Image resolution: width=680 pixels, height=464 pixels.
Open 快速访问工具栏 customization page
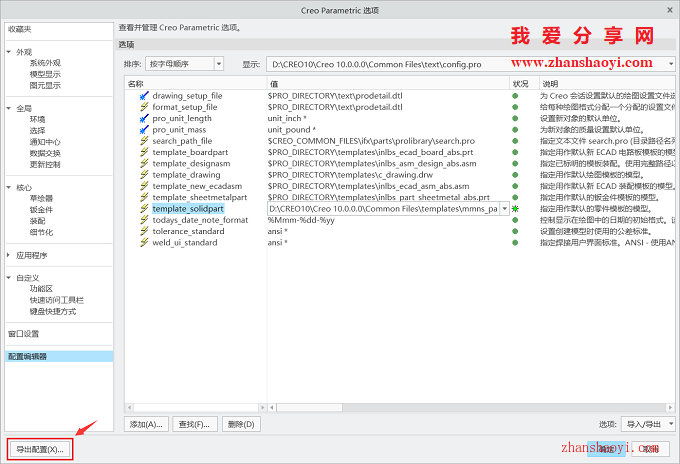57,300
